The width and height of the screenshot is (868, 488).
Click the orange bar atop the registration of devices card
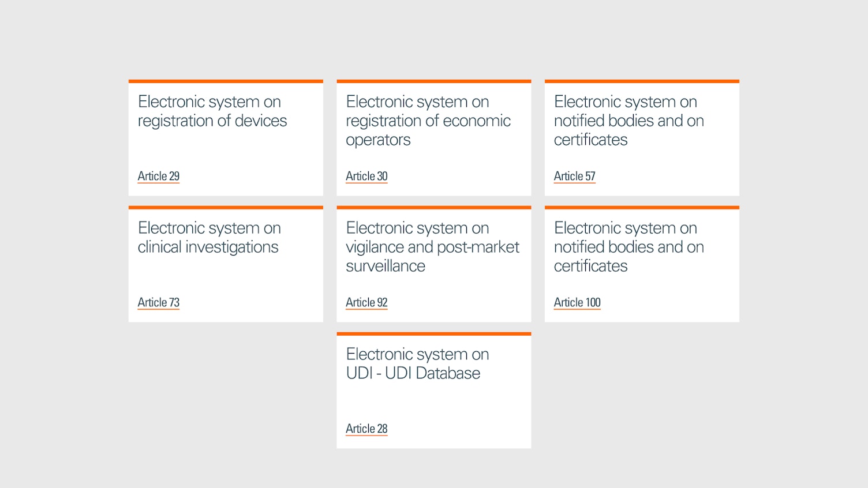(x=226, y=81)
